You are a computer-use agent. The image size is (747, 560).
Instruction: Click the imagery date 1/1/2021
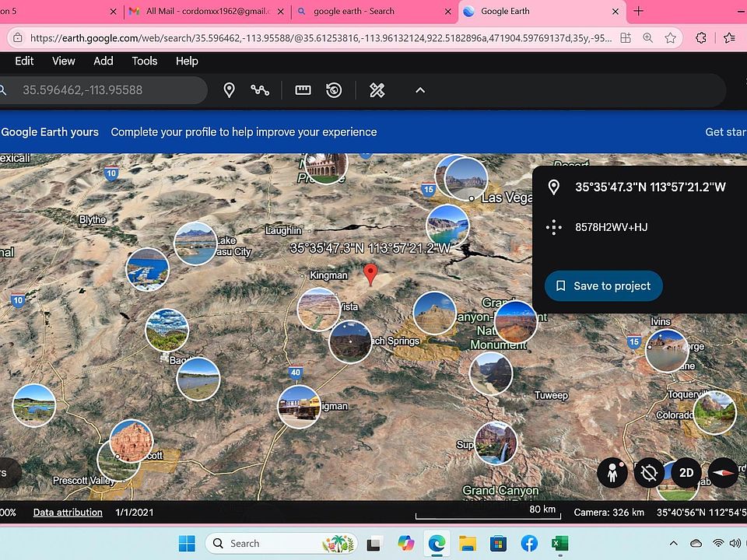[x=135, y=513]
